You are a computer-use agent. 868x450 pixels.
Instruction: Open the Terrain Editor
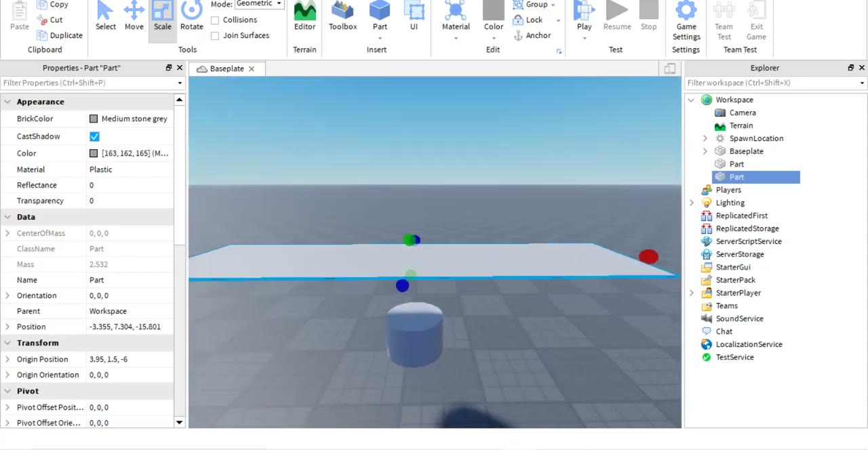point(304,16)
